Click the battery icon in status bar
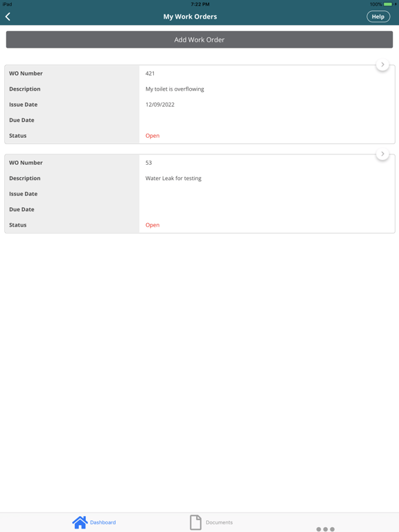399x532 pixels. click(389, 4)
